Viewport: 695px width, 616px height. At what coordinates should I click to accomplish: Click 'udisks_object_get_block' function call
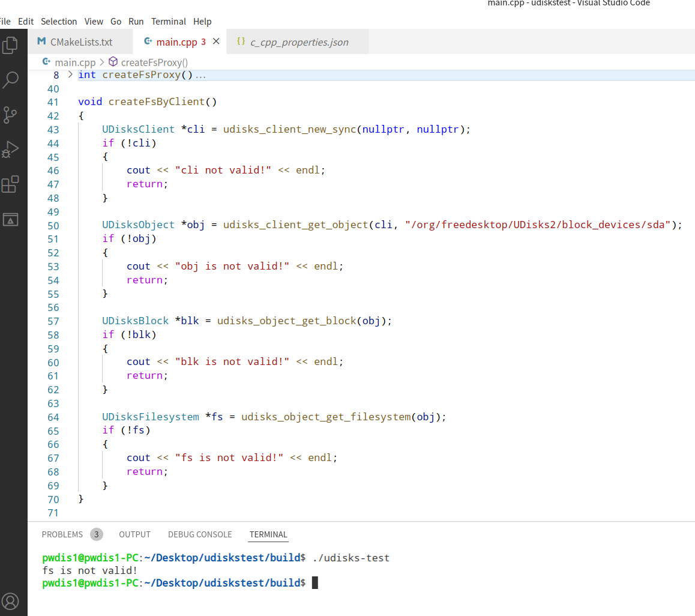[287, 321]
